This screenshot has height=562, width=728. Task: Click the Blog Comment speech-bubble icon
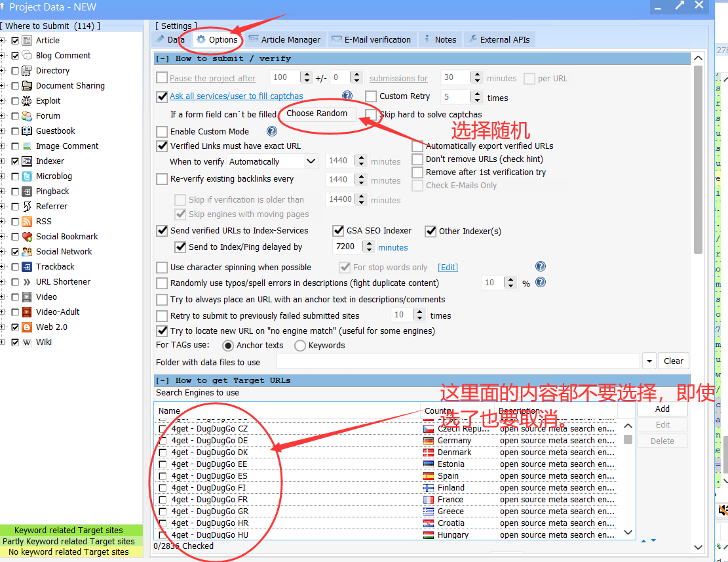(x=26, y=55)
